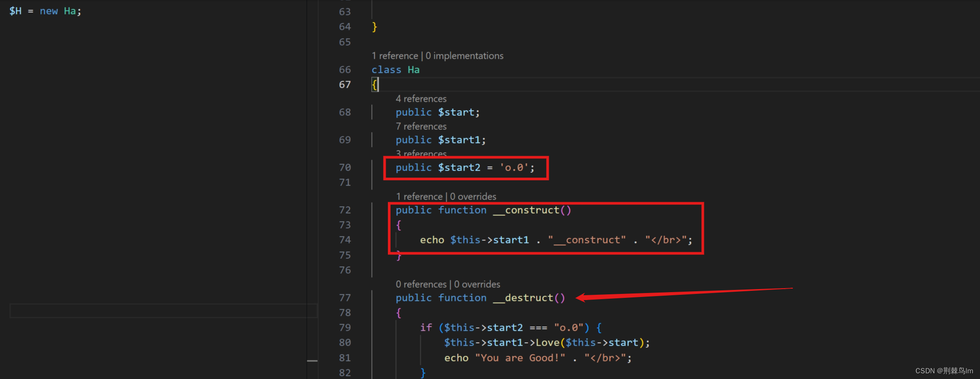Click the empty input box in the left pane
Image resolution: width=980 pixels, height=379 pixels.
[163, 311]
